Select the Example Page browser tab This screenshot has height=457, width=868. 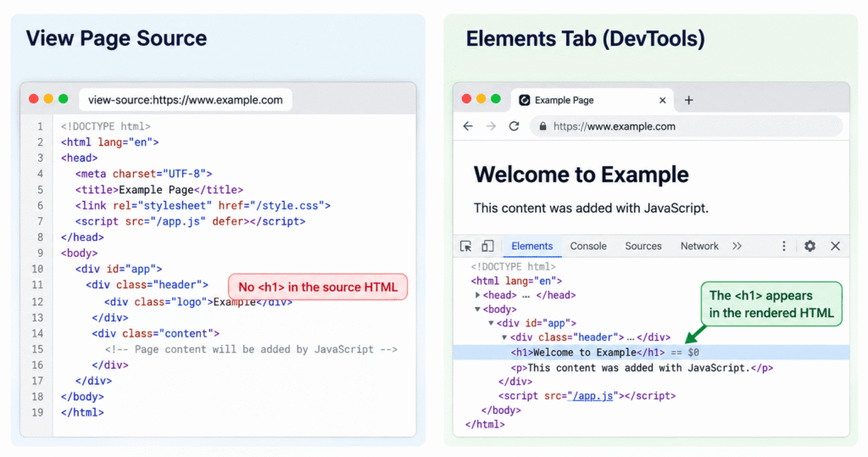click(593, 100)
